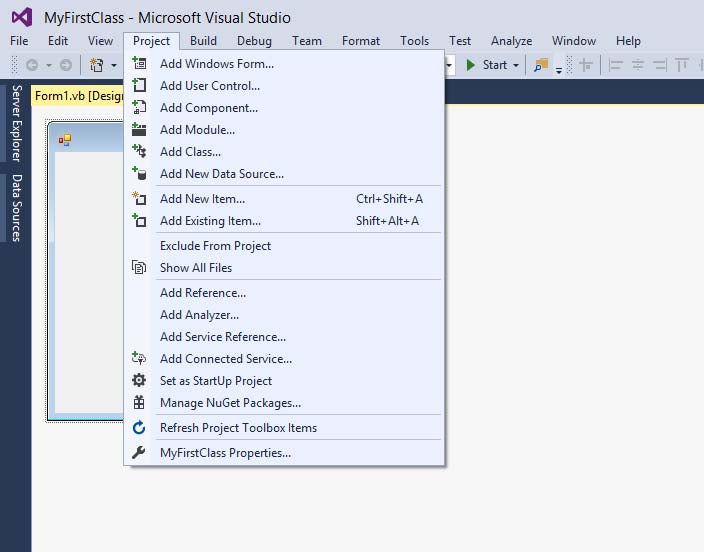Click the Add Class icon
The width and height of the screenshot is (704, 552).
(140, 152)
